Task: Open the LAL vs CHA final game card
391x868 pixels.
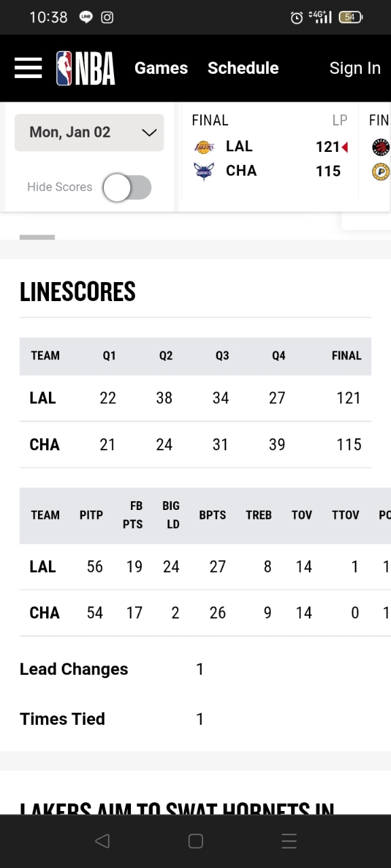Action: (269, 157)
